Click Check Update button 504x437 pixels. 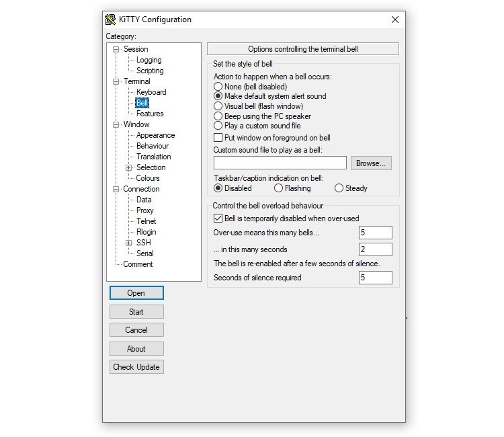coord(136,367)
